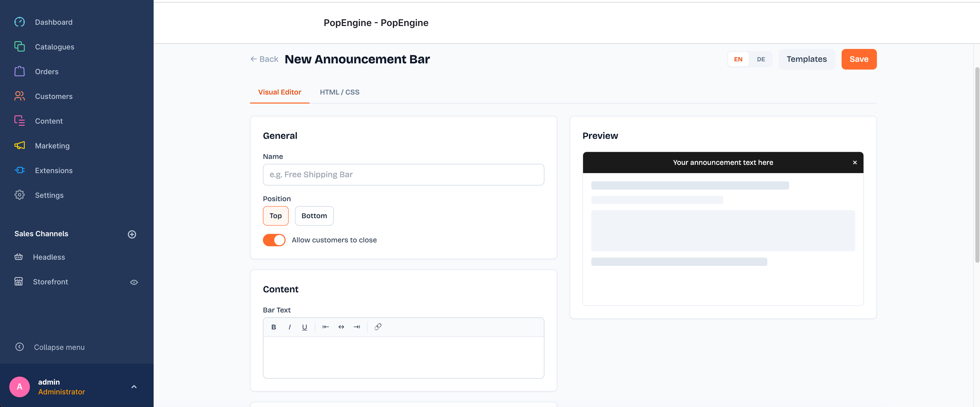Select Bottom position option
This screenshot has height=407, width=980.
(314, 216)
